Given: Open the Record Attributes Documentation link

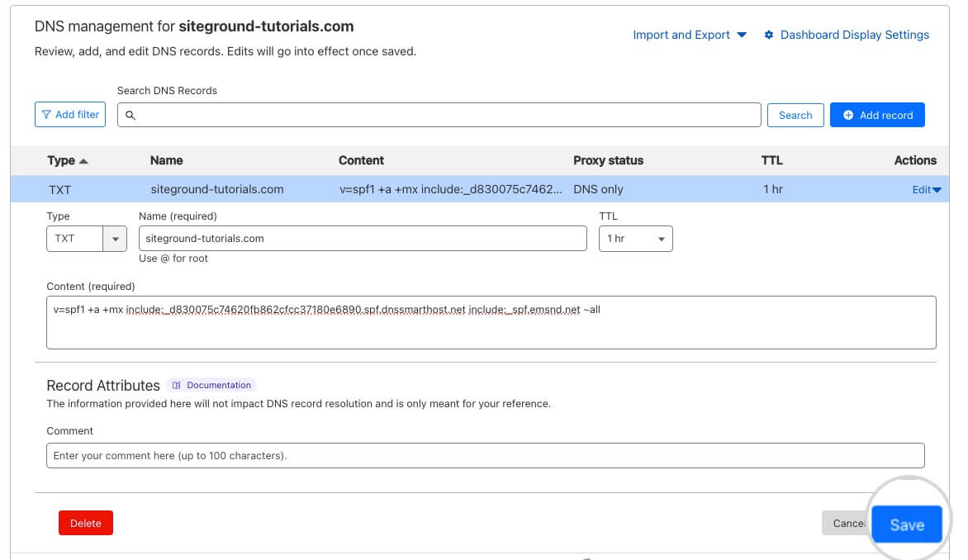Looking at the screenshot, I should tap(211, 385).
